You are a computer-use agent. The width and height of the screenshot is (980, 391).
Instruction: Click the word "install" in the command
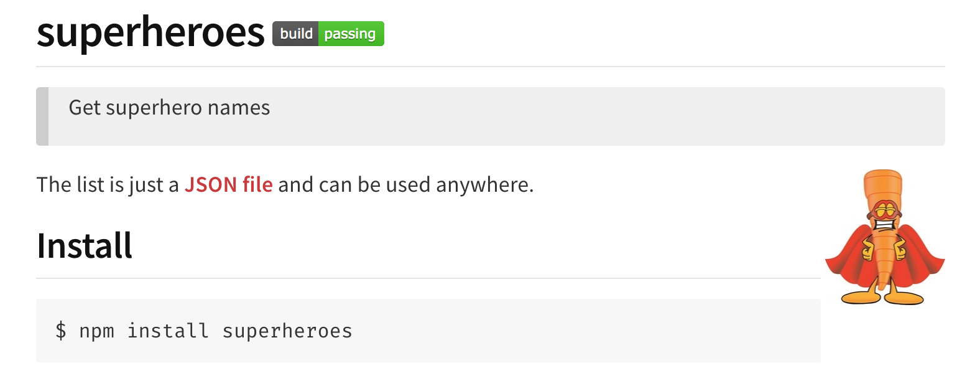[168, 331]
